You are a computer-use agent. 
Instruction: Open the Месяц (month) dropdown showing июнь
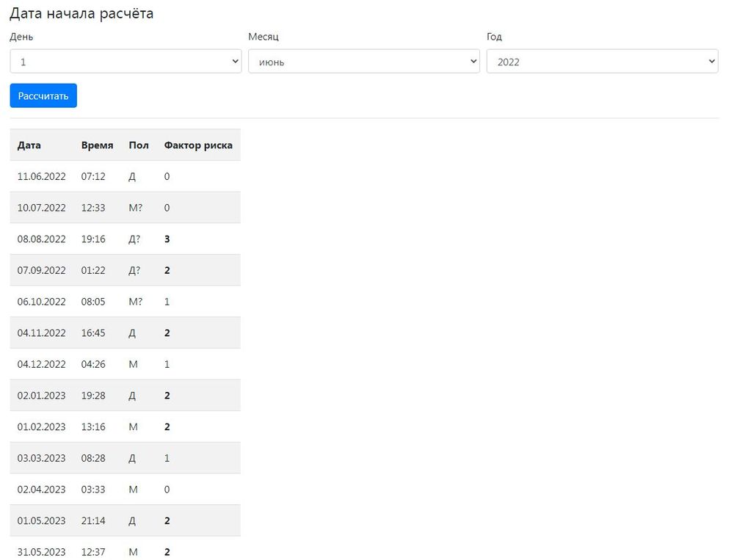pyautogui.click(x=364, y=62)
